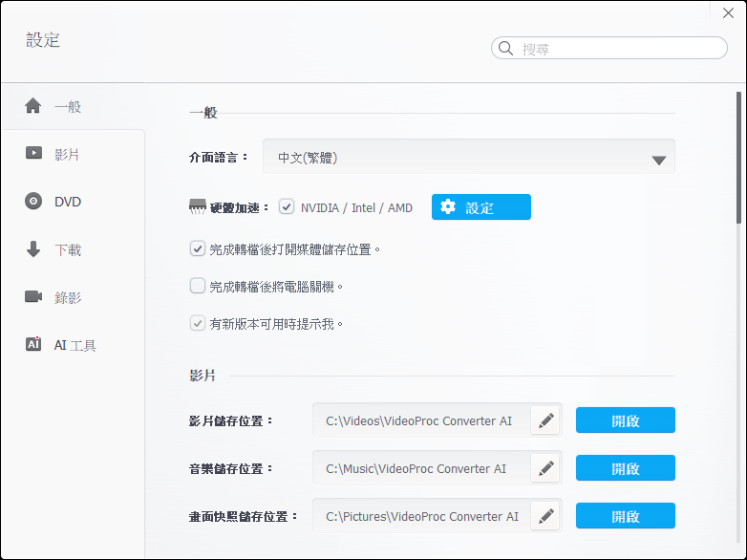Click the play icon next to 影片

[33, 154]
